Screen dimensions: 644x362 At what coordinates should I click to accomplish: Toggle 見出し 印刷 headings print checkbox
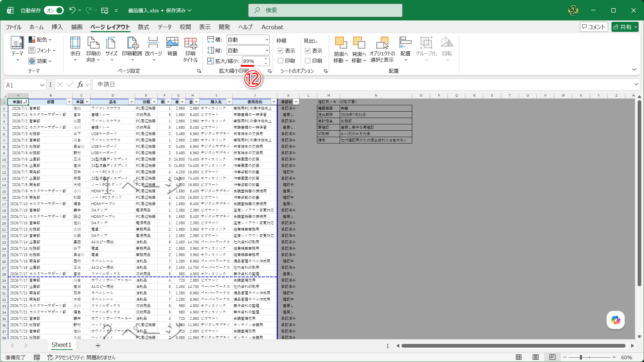pos(308,61)
